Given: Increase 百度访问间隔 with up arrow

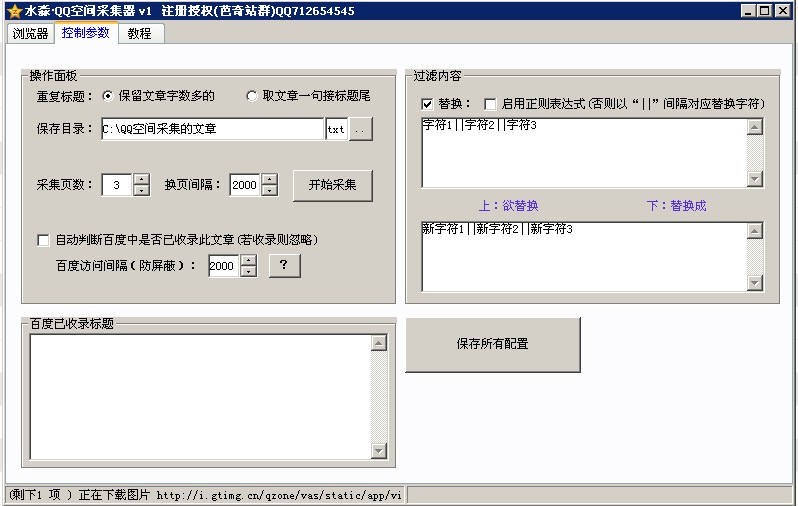Looking at the screenshot, I should pyautogui.click(x=248, y=260).
